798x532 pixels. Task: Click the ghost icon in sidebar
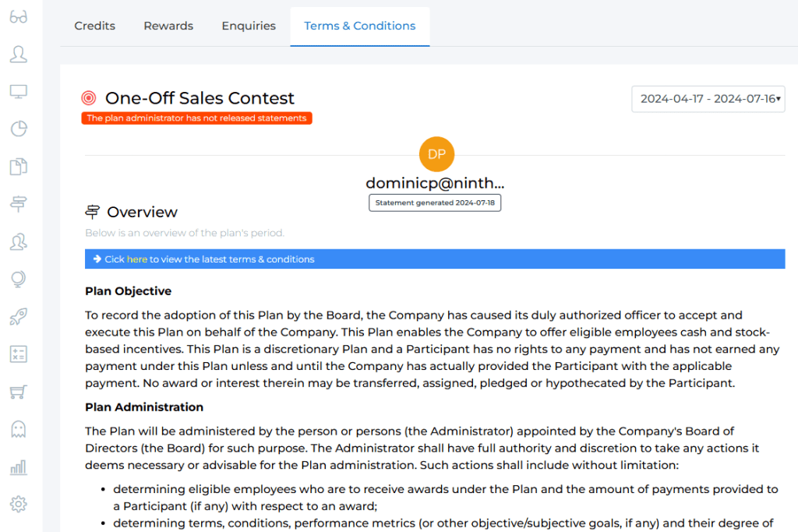pyautogui.click(x=19, y=428)
